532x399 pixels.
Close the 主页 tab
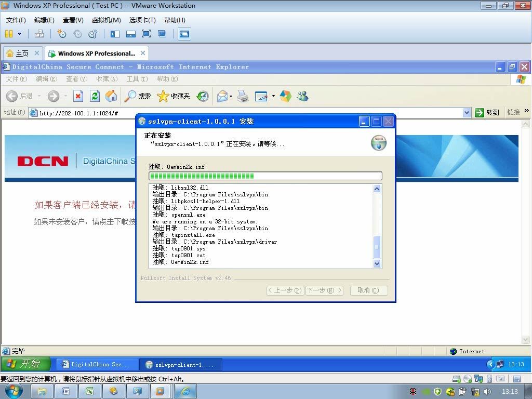[37, 53]
